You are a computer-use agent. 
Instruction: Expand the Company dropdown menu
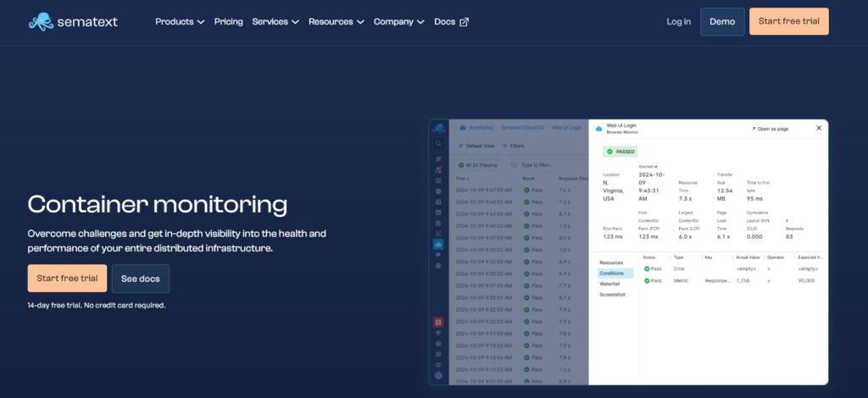[x=398, y=21]
